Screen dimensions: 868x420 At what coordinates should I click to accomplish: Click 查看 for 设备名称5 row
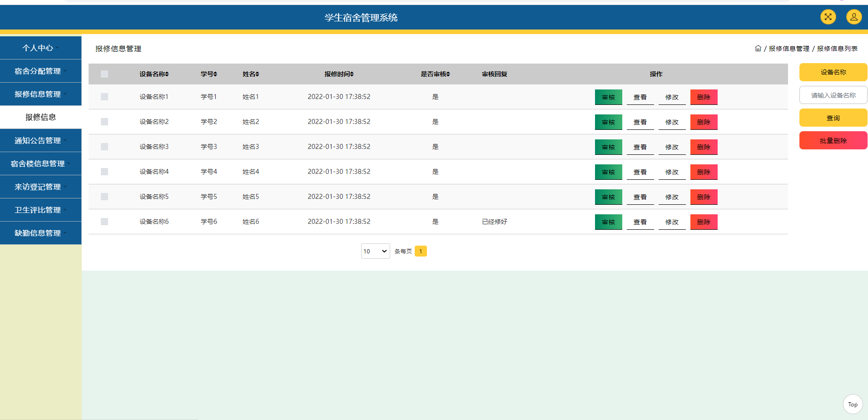tap(640, 197)
